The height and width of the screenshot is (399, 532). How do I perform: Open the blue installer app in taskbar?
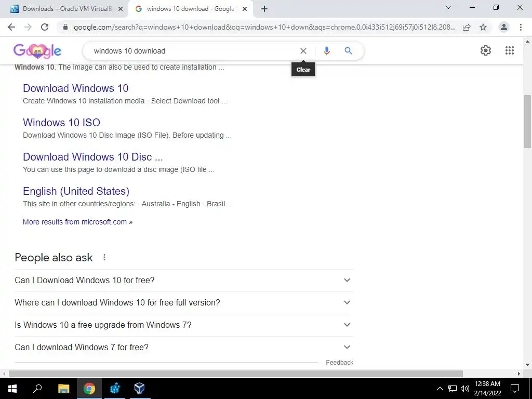click(115, 389)
